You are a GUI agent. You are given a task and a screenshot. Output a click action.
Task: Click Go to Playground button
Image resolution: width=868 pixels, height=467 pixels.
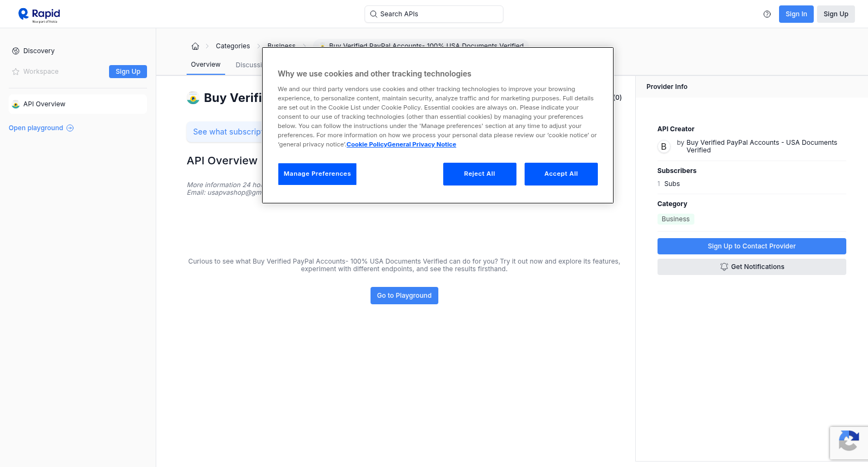(x=404, y=296)
